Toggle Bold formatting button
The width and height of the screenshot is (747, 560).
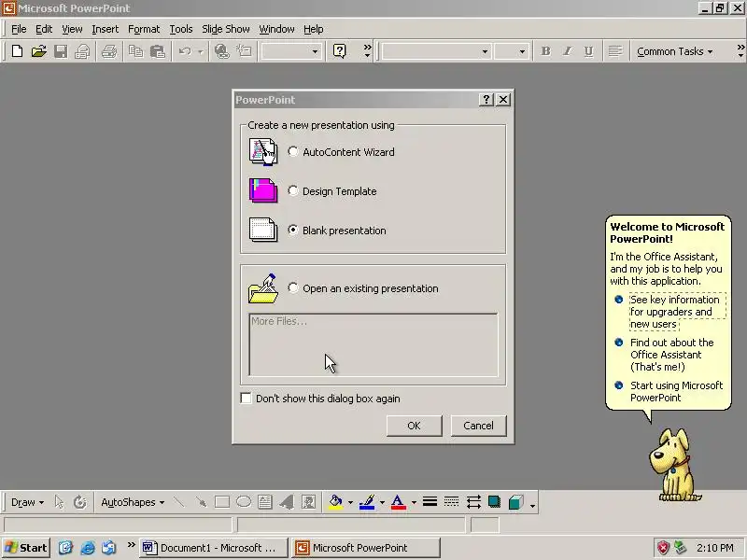coord(546,51)
